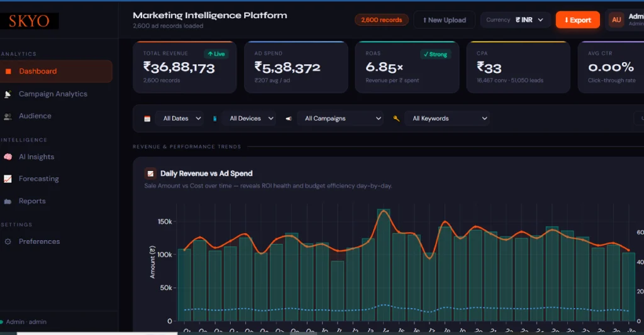Click the '2,600 ad records loaded' subtitle

(168, 26)
